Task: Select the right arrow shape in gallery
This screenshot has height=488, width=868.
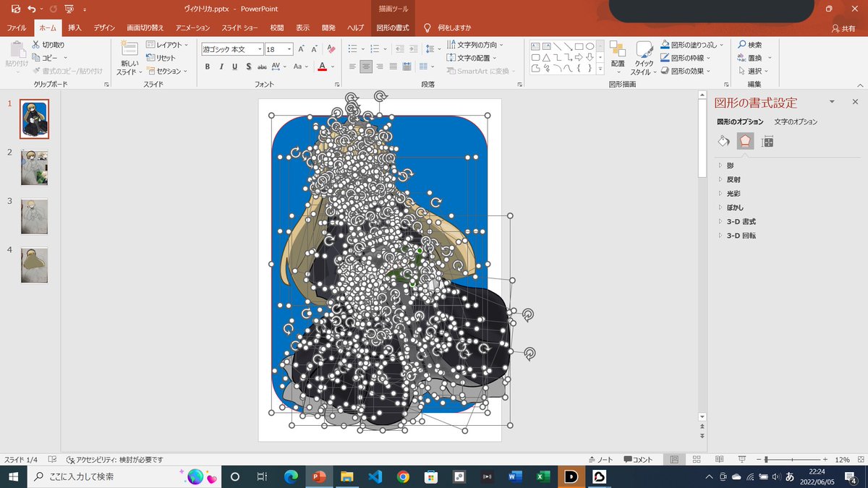Action: click(x=579, y=58)
